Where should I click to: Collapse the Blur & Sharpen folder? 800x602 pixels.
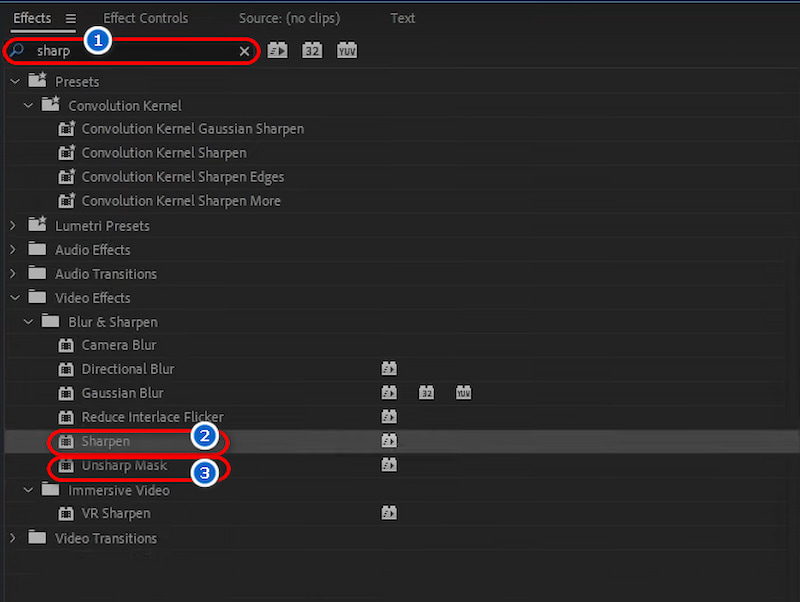(28, 321)
